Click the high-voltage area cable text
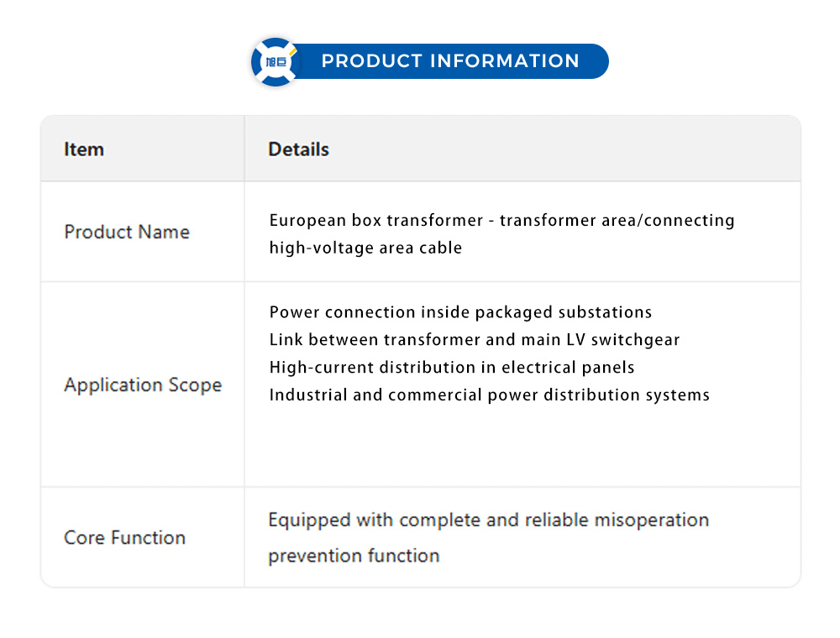Viewport: 840px width, 638px height. click(x=365, y=248)
